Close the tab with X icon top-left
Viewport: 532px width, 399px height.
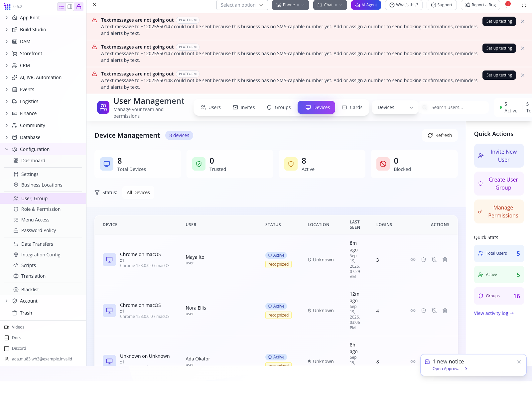[94, 4]
